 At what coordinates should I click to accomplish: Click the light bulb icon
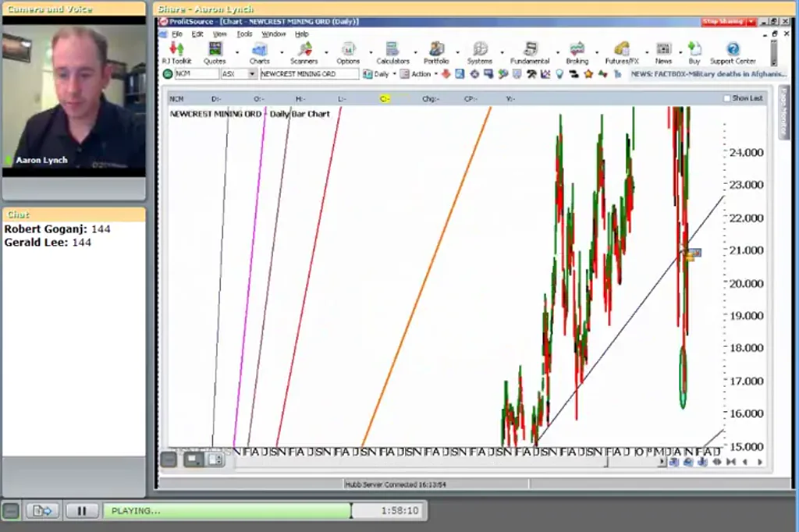[x=559, y=74]
